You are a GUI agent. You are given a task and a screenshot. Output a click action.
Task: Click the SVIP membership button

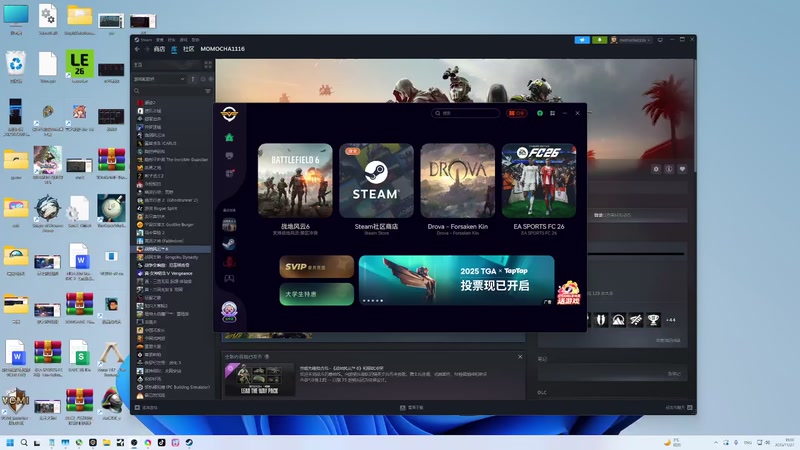pyautogui.click(x=316, y=267)
